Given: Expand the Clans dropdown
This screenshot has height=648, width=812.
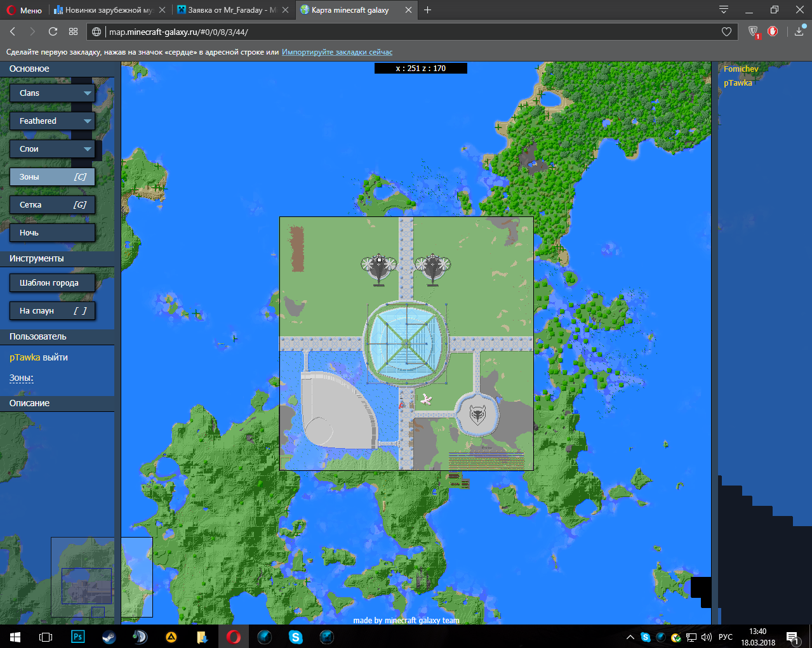Looking at the screenshot, I should (52, 93).
